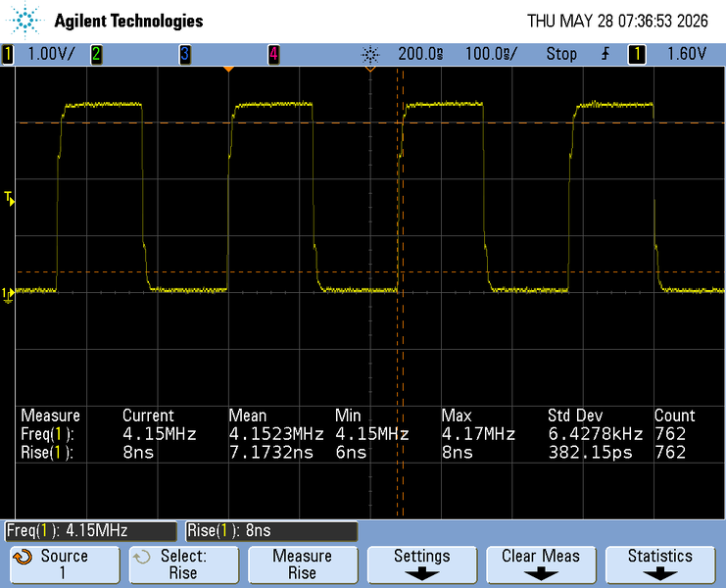Click the Agilent starburst logo

click(24, 20)
